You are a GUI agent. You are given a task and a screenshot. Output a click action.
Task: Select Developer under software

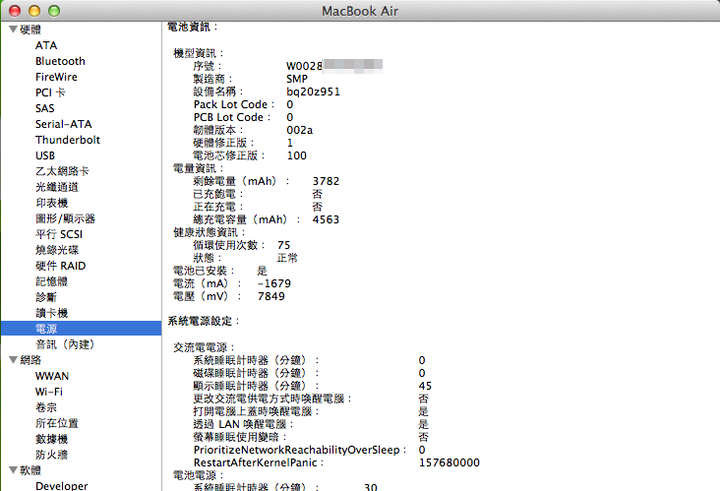pyautogui.click(x=62, y=485)
